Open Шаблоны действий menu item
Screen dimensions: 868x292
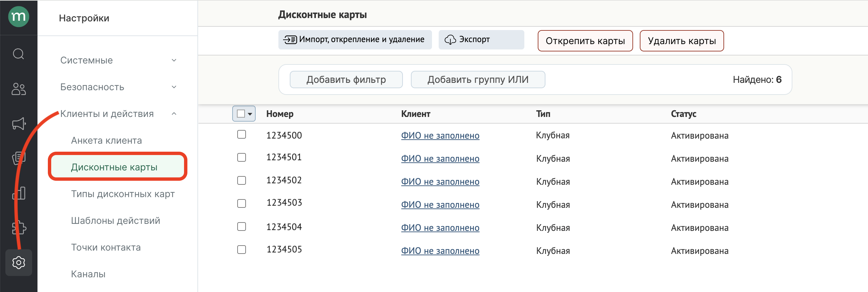pyautogui.click(x=115, y=221)
